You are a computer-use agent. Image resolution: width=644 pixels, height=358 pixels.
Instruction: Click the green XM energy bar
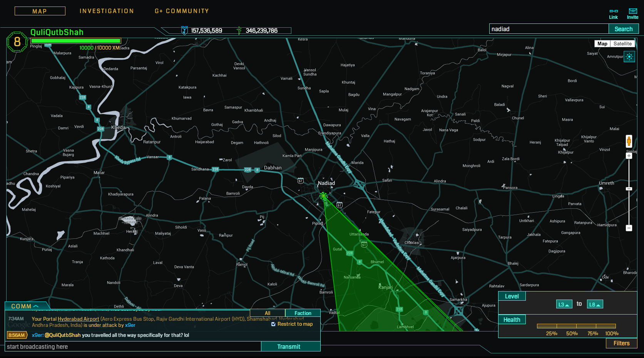pyautogui.click(x=76, y=41)
